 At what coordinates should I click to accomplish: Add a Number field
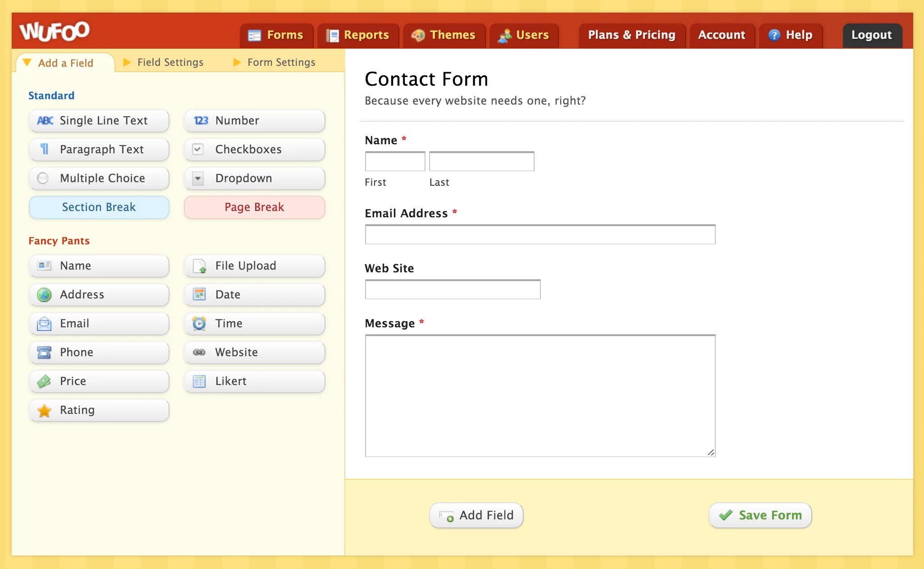click(x=254, y=121)
